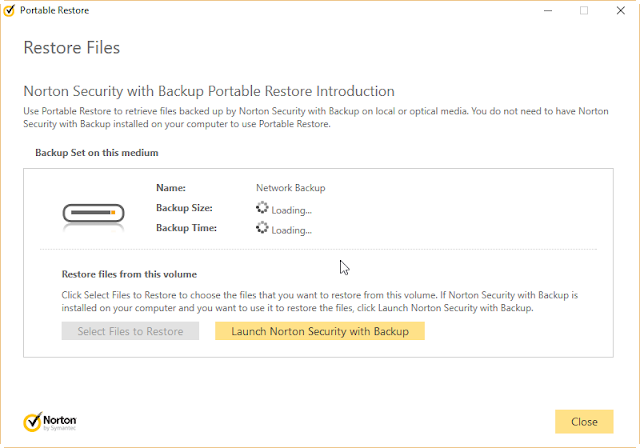Click the Backup Size: label
This screenshot has width=640, height=448.
tap(184, 208)
